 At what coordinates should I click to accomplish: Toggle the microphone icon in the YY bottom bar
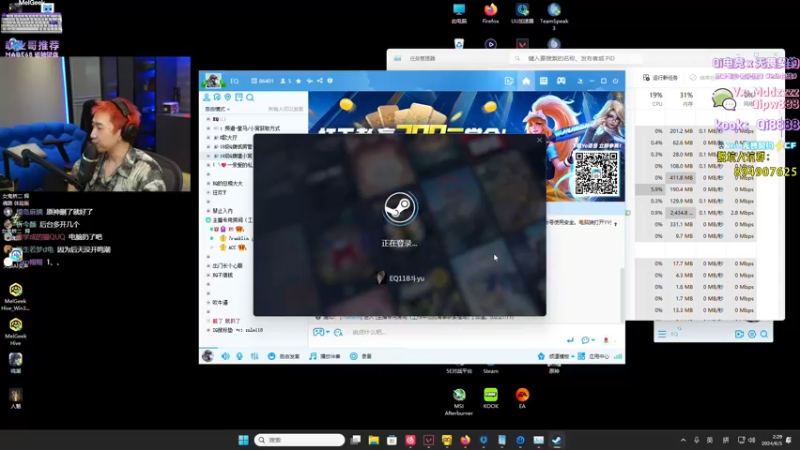click(x=239, y=356)
